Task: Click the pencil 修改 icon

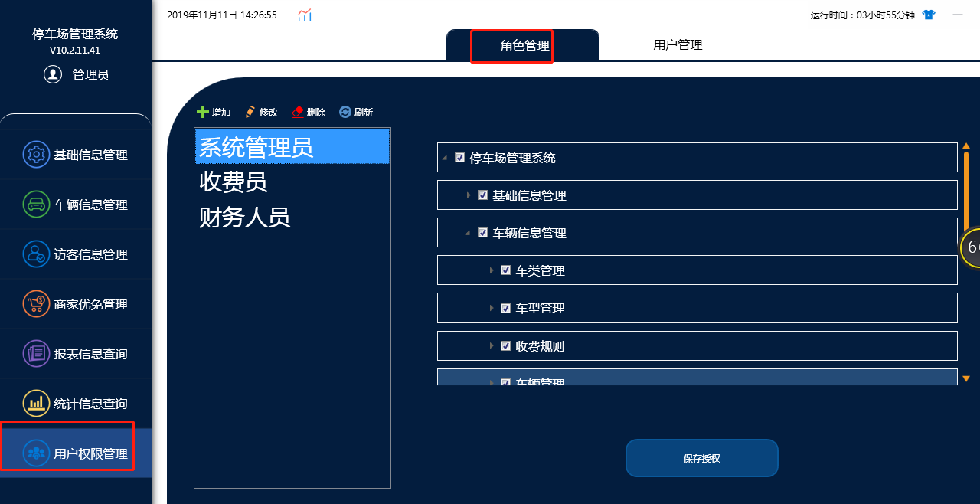Action: [250, 112]
